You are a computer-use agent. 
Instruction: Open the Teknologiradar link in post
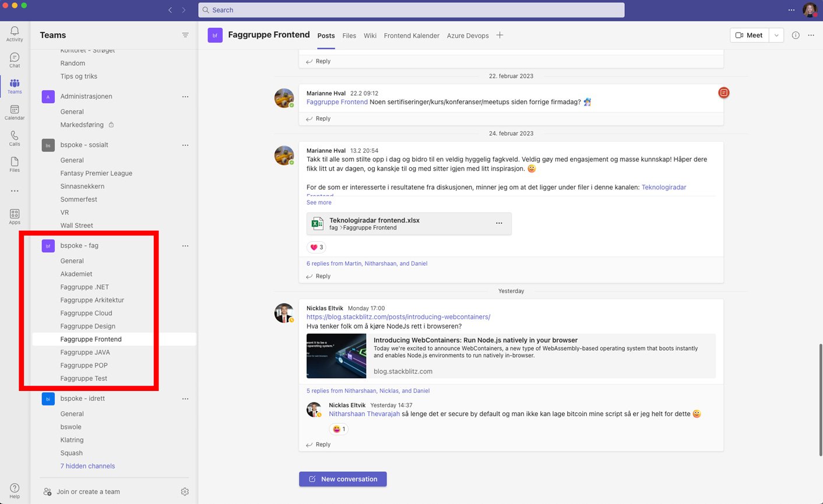tap(664, 188)
